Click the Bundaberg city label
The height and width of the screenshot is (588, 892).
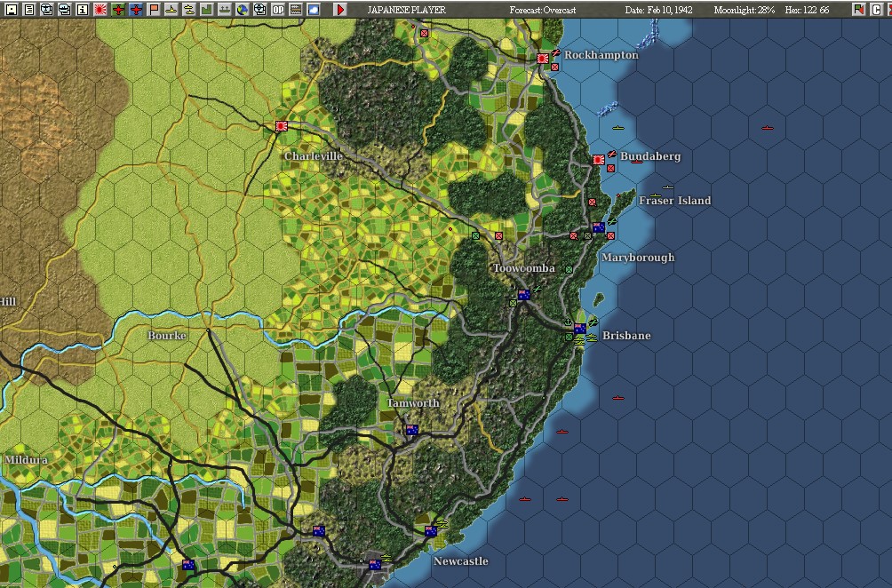click(x=650, y=155)
